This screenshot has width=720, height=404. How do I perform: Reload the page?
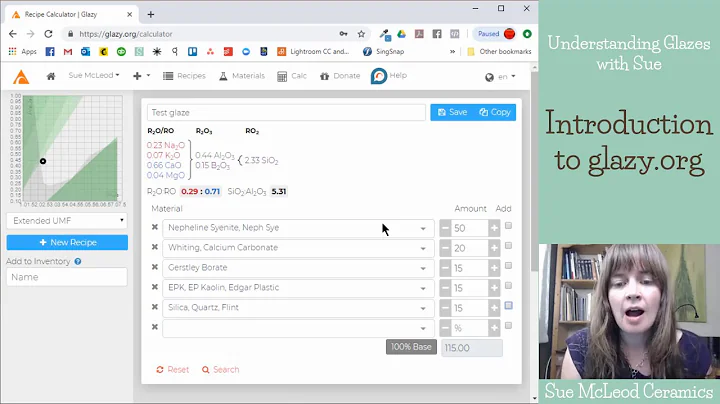48,34
